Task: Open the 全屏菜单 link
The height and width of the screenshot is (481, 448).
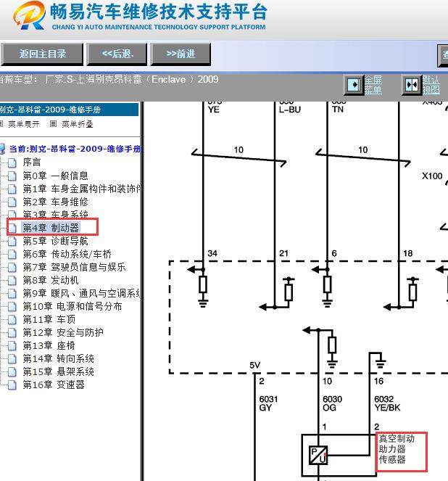Action: tap(373, 85)
